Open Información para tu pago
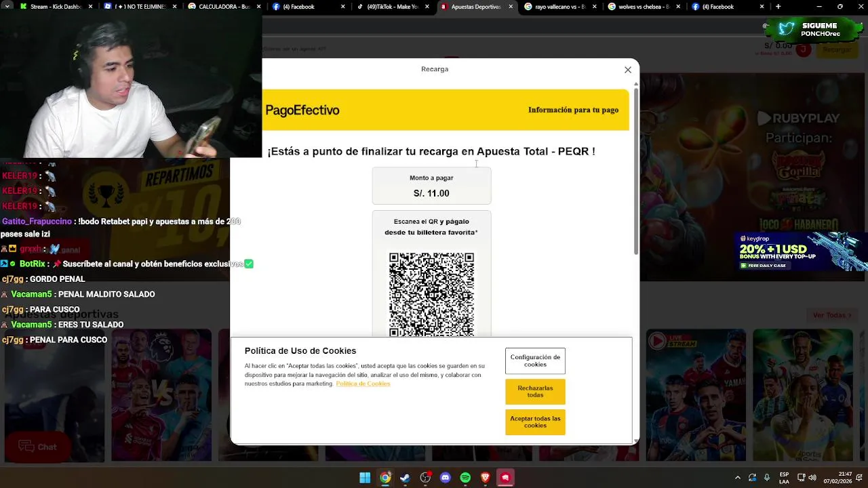 pyautogui.click(x=573, y=110)
